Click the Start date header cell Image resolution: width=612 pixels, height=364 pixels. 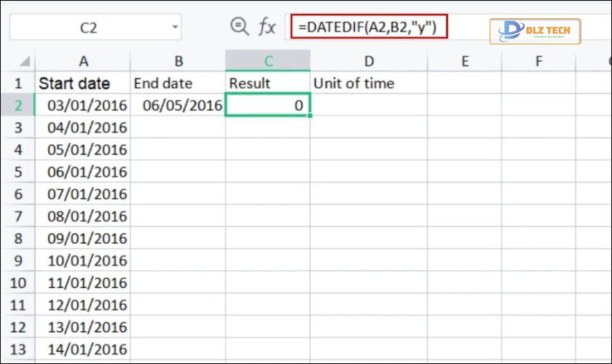[x=83, y=83]
